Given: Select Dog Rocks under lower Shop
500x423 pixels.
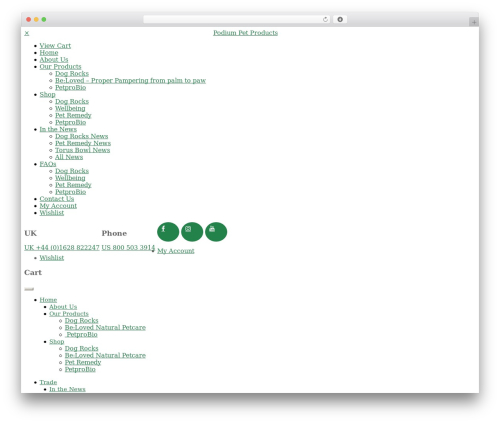Looking at the screenshot, I should 81,349.
